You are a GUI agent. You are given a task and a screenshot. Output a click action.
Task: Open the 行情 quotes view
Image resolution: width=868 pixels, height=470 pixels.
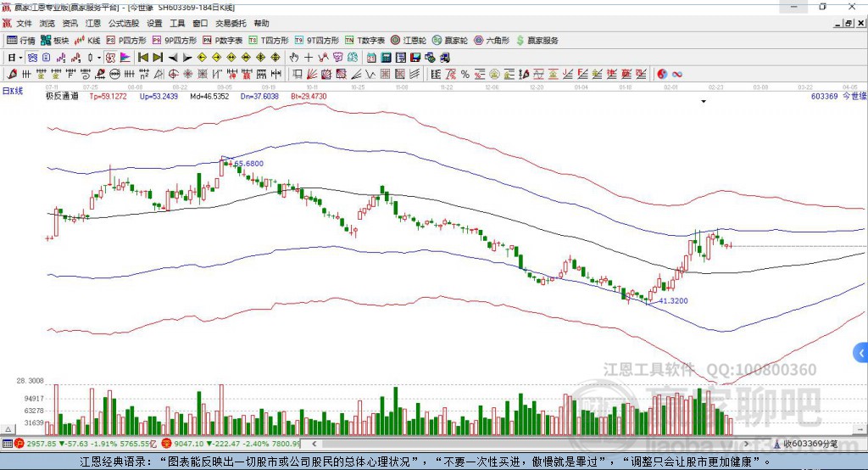pyautogui.click(x=21, y=41)
